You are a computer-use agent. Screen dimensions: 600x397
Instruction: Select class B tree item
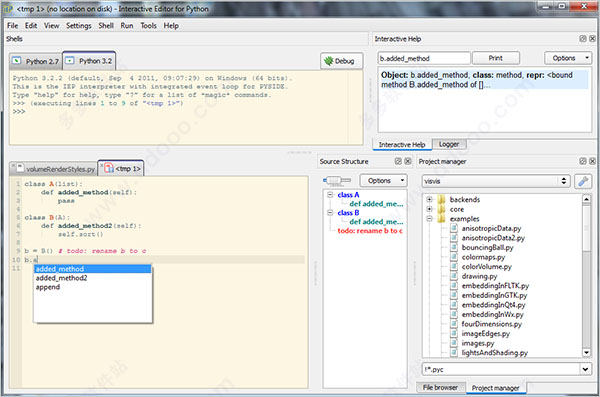tap(348, 212)
